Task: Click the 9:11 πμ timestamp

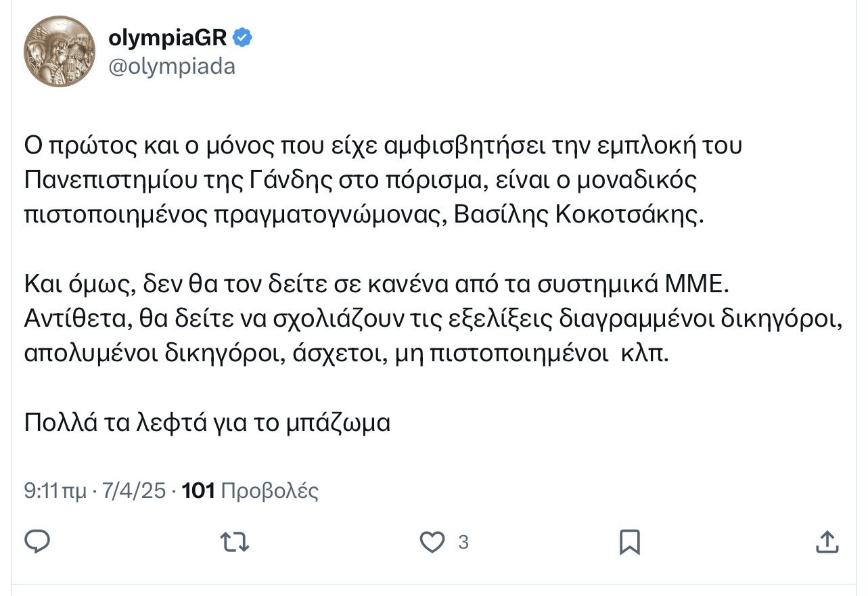Action: click(55, 490)
